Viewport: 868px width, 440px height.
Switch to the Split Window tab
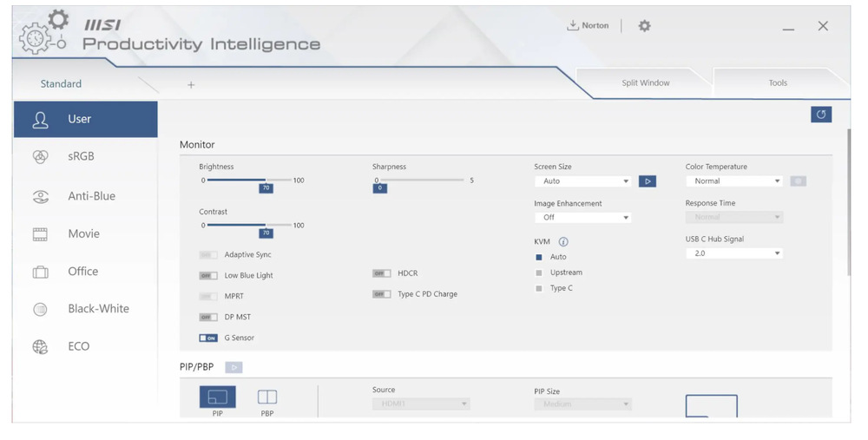646,83
